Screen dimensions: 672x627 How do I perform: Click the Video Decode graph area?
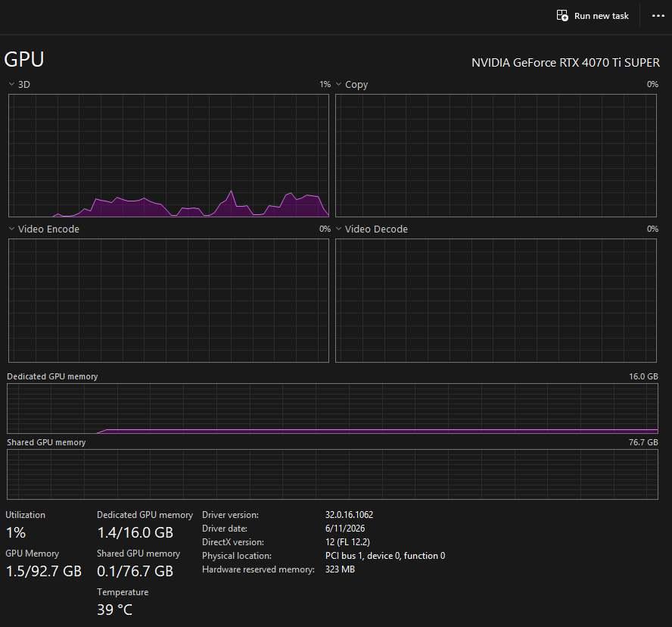(x=496, y=300)
